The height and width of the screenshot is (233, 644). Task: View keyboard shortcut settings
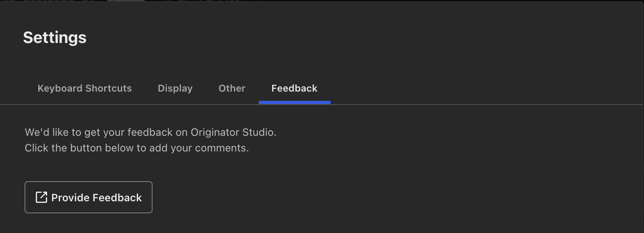(85, 88)
